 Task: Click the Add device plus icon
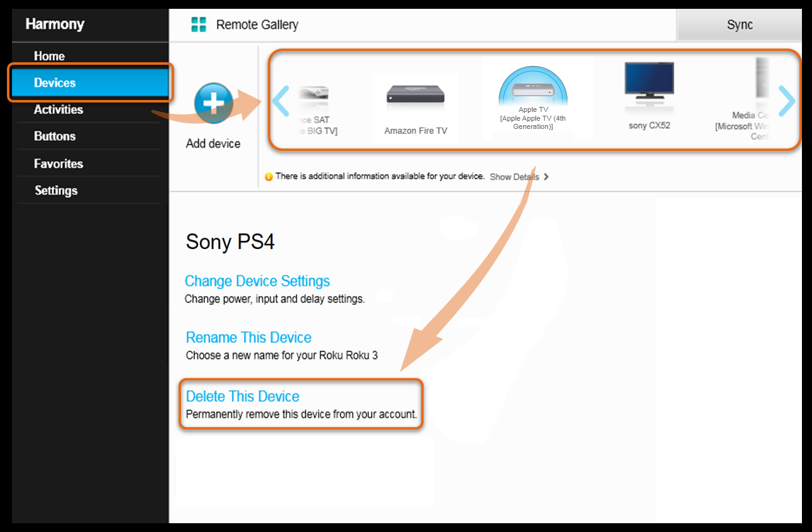click(213, 101)
